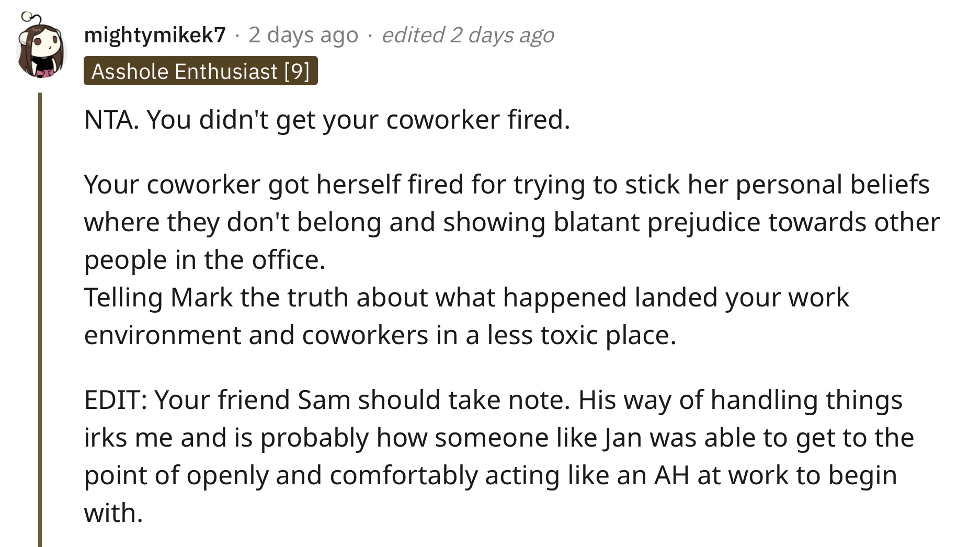The width and height of the screenshot is (980, 547).
Task: Collapse comment thread using the vertical line
Action: click(x=40, y=320)
